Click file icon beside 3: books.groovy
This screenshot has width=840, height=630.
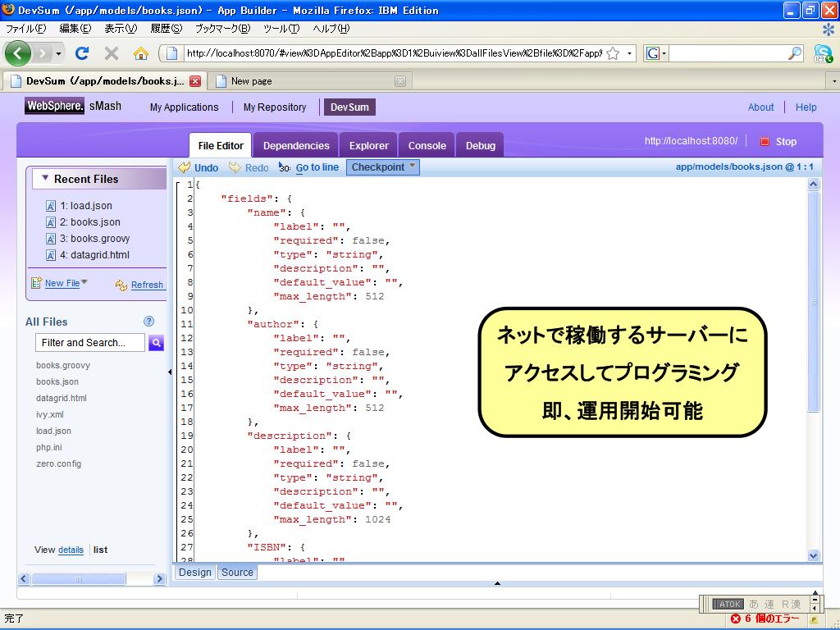coord(51,239)
